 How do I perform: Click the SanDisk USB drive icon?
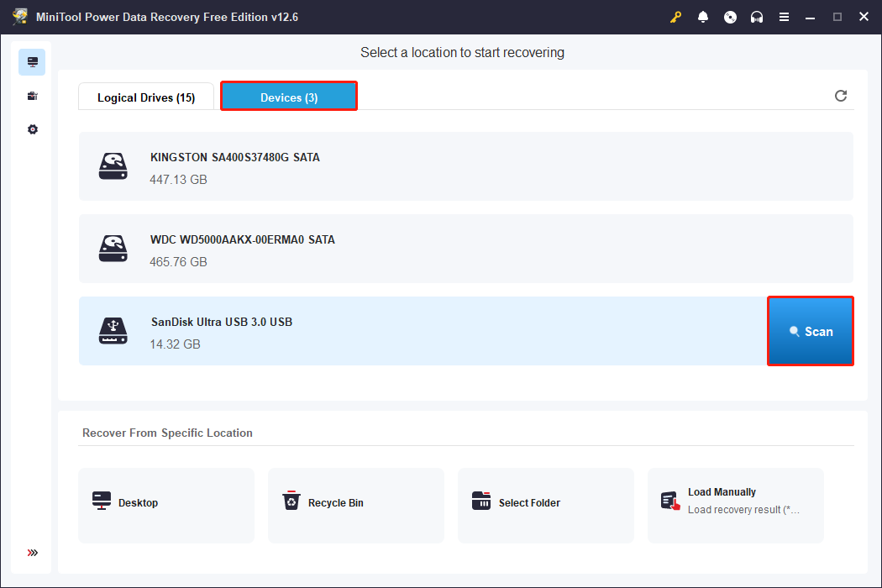113,330
